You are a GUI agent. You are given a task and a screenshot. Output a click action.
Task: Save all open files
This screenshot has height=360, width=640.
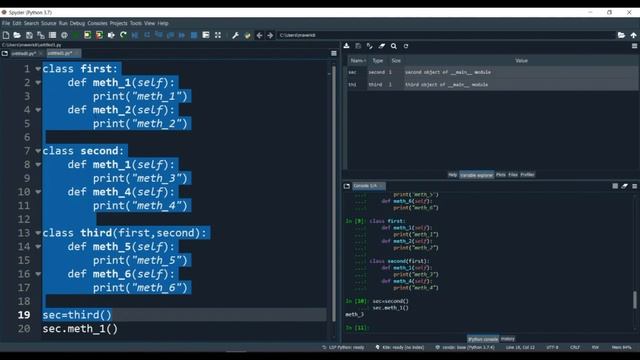pos(40,36)
